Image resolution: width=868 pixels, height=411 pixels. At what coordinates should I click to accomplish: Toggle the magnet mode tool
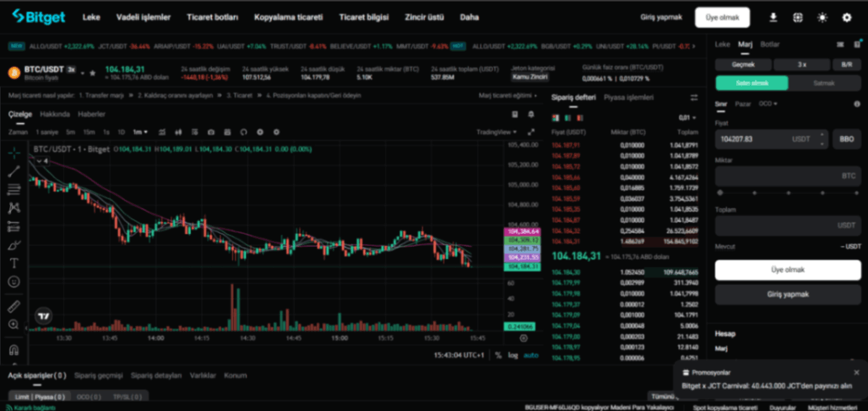coord(14,350)
